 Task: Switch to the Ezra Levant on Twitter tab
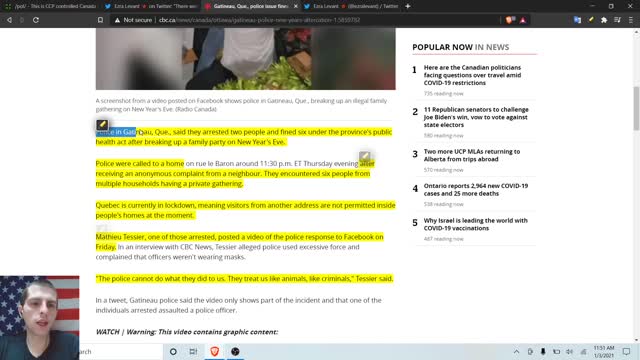tap(150, 6)
